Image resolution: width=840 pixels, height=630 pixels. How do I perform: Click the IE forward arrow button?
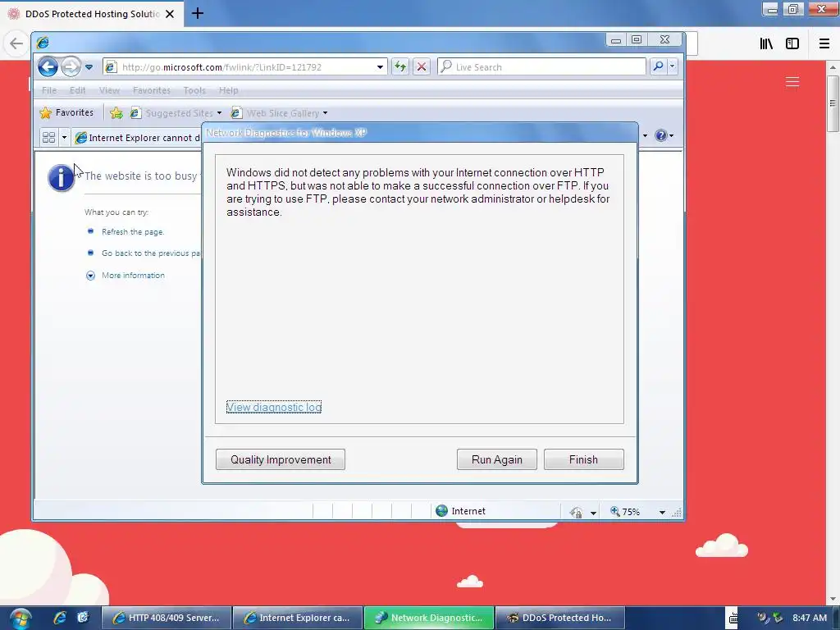pyautogui.click(x=71, y=67)
